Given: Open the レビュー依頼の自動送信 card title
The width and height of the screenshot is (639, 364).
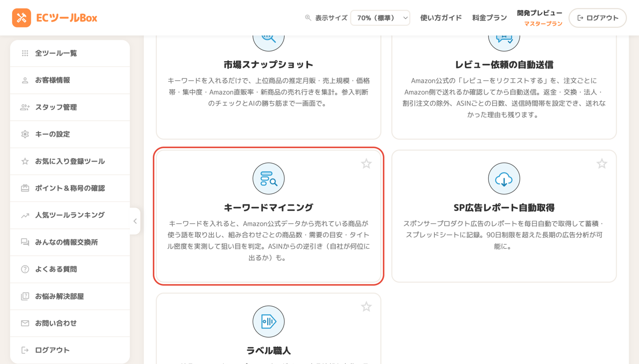Looking at the screenshot, I should [504, 64].
